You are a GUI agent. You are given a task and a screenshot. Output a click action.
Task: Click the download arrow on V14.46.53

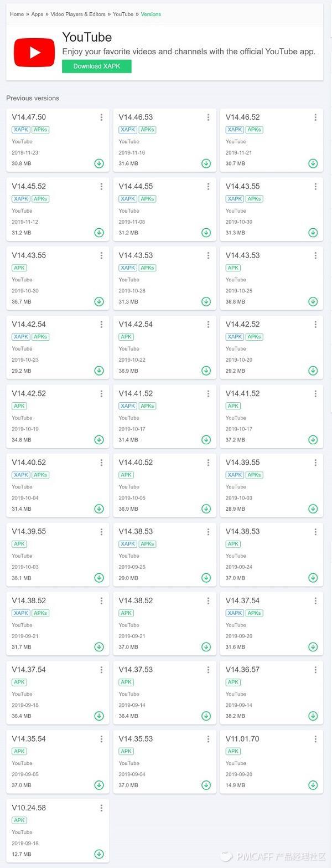(x=206, y=163)
